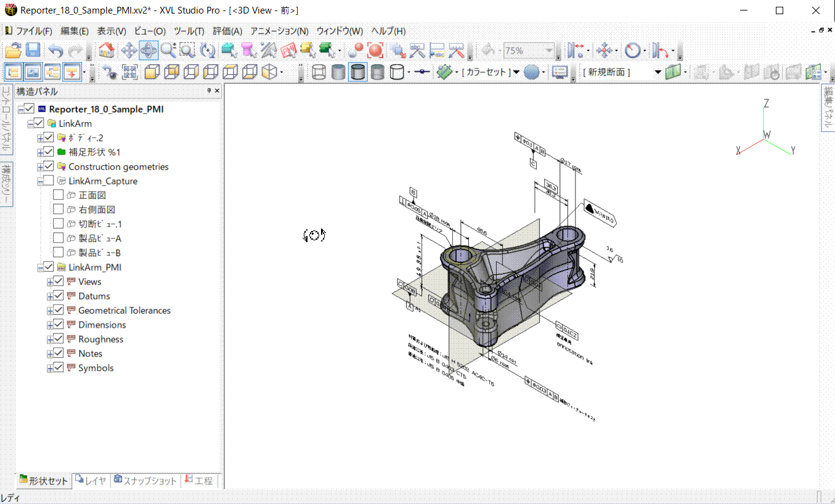Click the blue sphere rendering icon
The height and width of the screenshot is (504, 835).
pos(532,72)
